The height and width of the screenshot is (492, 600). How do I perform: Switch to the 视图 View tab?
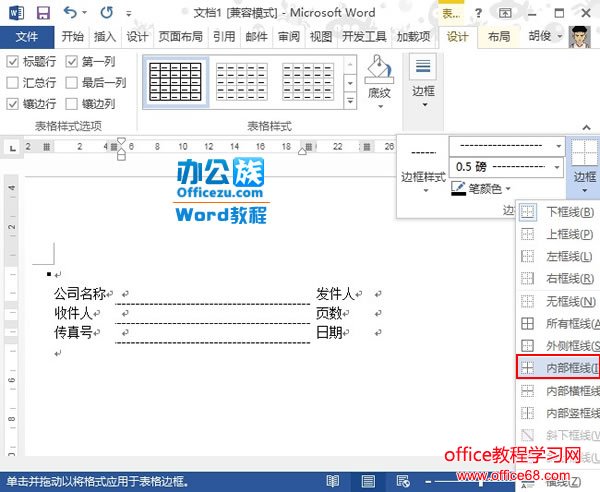coord(321,37)
